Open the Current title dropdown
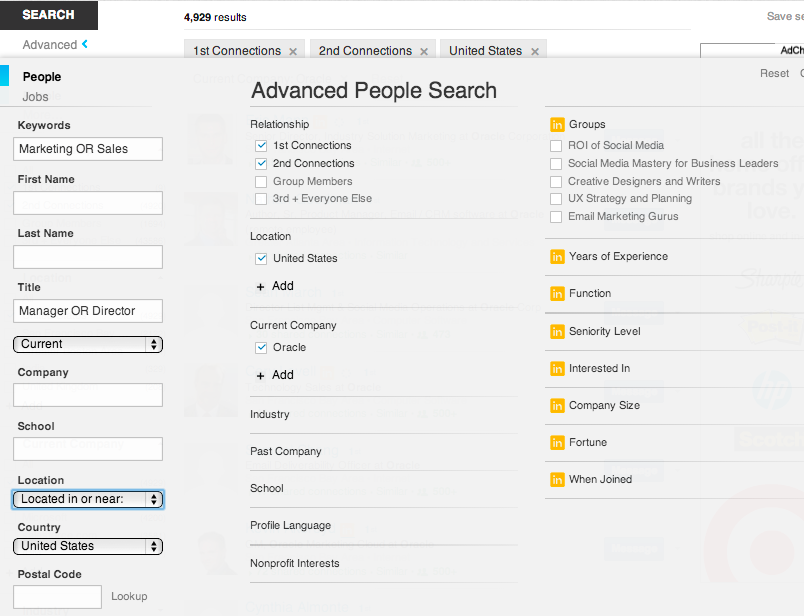 pos(88,344)
